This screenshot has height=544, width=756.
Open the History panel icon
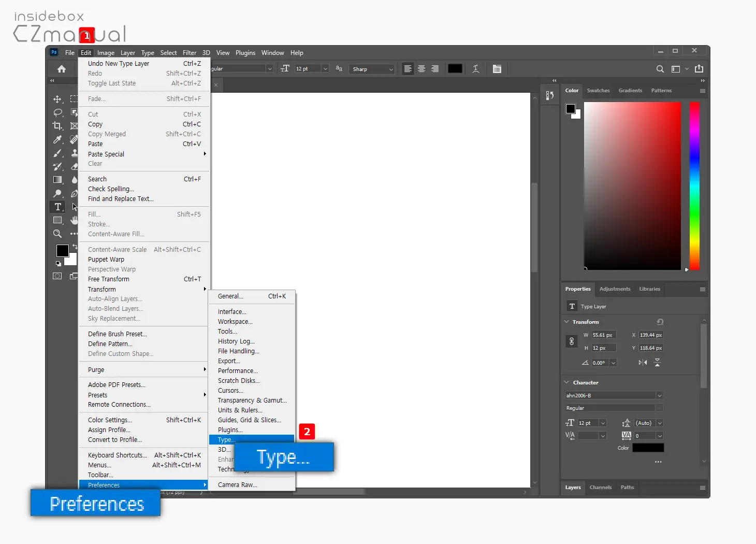click(x=550, y=95)
